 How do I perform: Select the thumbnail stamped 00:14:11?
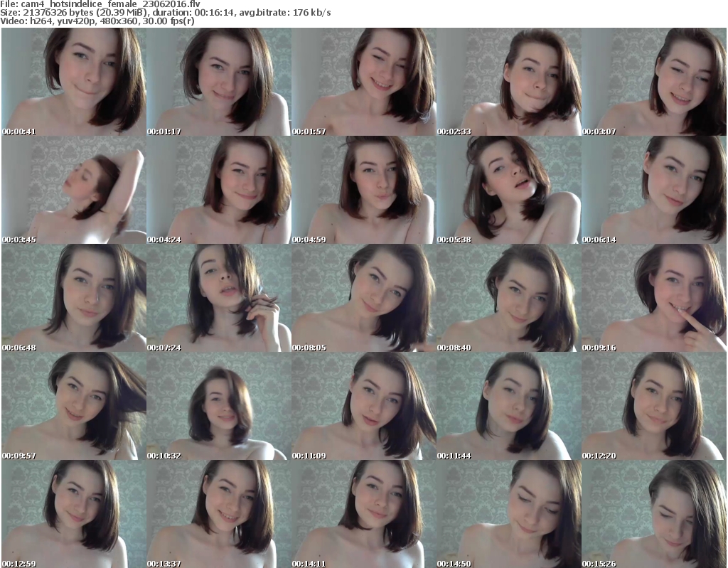click(x=364, y=514)
